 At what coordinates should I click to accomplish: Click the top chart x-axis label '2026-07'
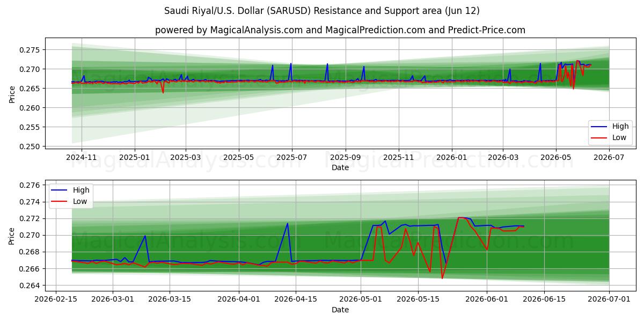pos(609,157)
